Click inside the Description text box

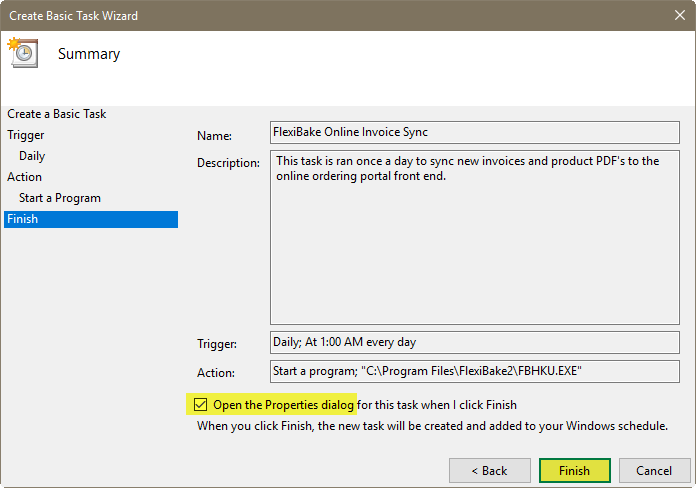click(475, 237)
